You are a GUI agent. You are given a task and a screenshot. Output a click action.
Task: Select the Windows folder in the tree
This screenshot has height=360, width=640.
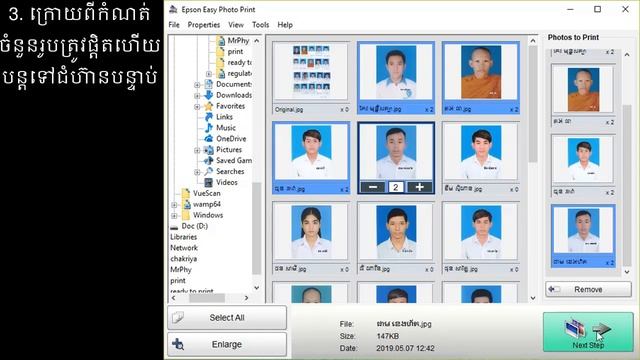tap(208, 215)
